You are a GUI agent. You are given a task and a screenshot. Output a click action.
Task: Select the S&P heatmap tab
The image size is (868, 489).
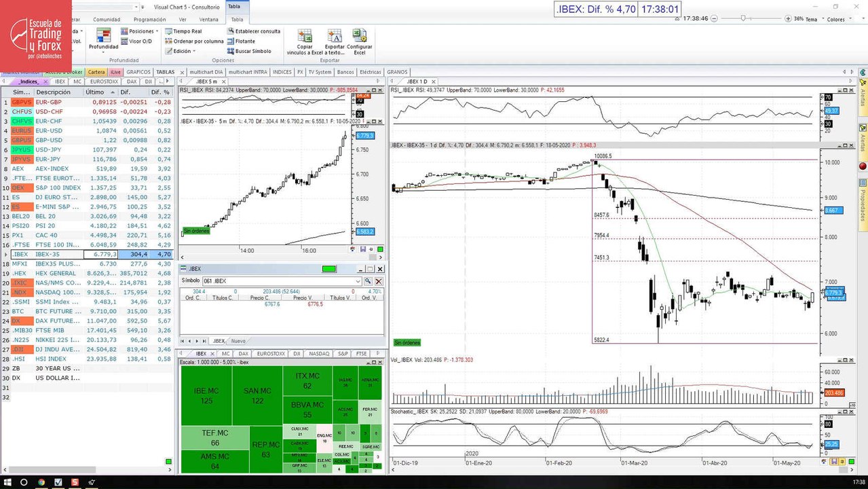click(x=343, y=354)
